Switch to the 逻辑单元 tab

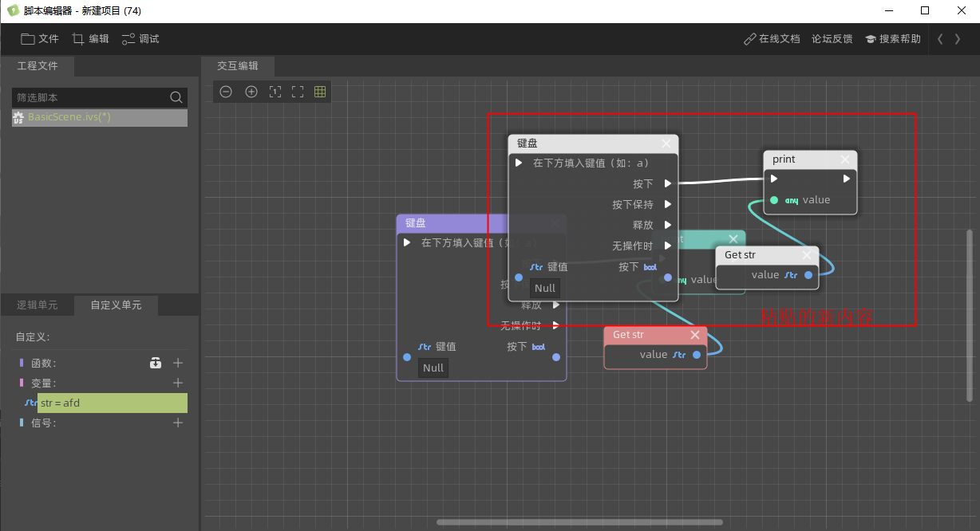point(38,305)
